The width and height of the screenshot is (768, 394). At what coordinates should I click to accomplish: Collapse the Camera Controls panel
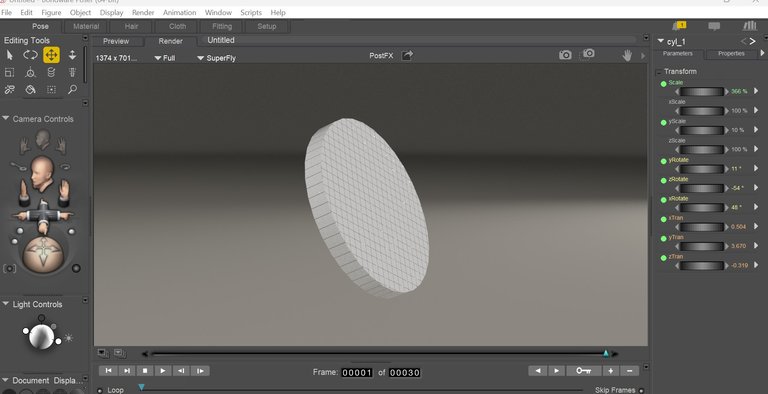6,119
